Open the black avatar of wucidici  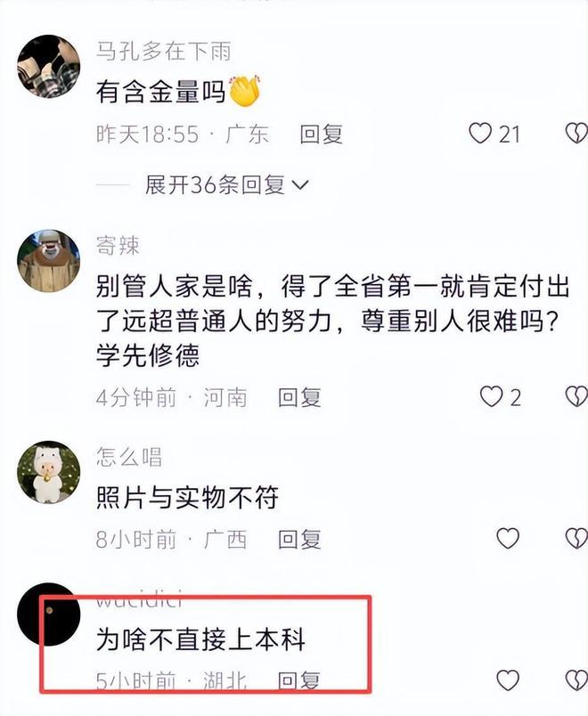pyautogui.click(x=48, y=614)
